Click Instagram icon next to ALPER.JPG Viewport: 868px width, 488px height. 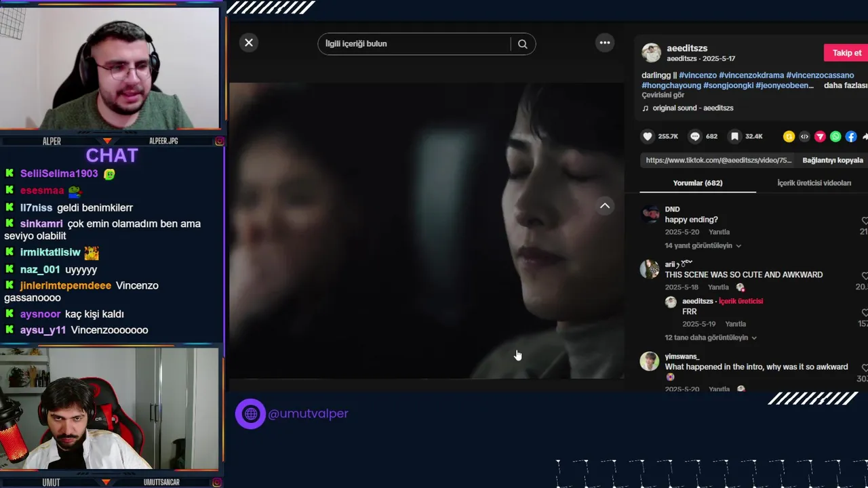tap(219, 142)
